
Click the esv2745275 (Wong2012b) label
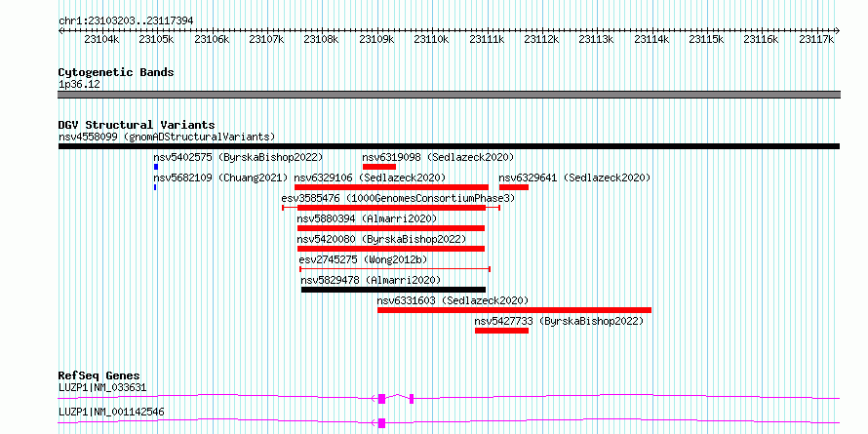point(363,259)
